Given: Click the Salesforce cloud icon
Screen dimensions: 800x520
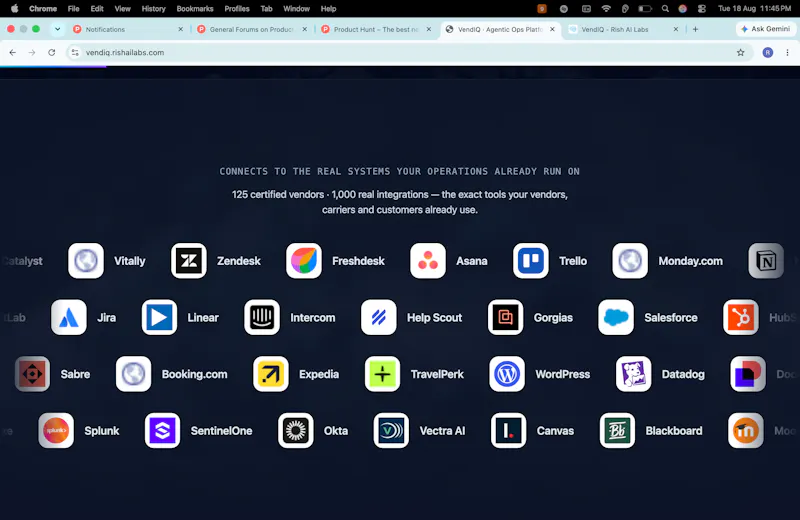Looking at the screenshot, I should [616, 317].
